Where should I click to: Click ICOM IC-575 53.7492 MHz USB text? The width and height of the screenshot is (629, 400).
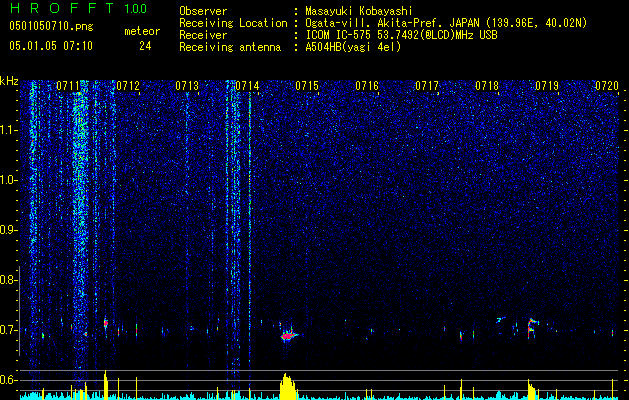(x=402, y=35)
